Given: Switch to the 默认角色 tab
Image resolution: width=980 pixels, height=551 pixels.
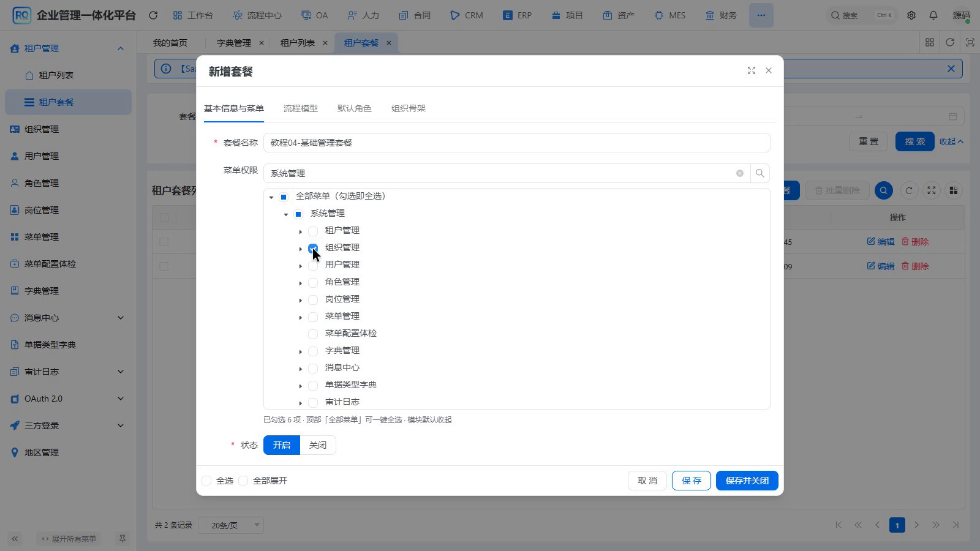Looking at the screenshot, I should pyautogui.click(x=354, y=108).
